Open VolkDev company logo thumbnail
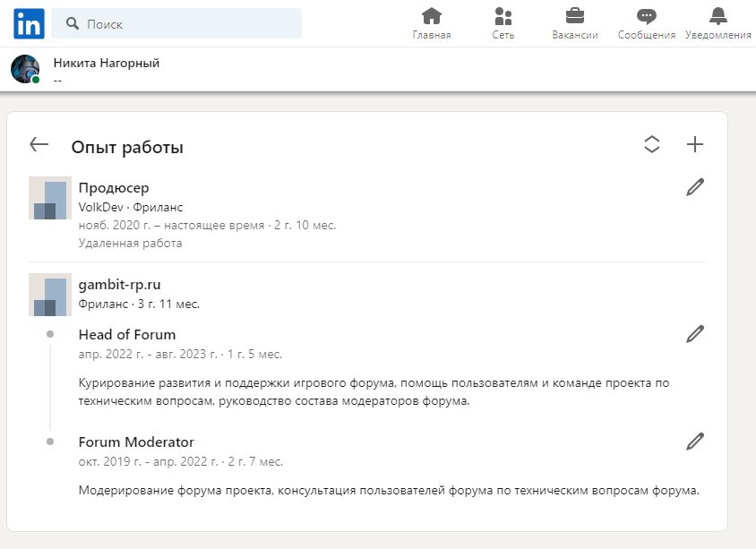This screenshot has width=756, height=549. pyautogui.click(x=50, y=198)
